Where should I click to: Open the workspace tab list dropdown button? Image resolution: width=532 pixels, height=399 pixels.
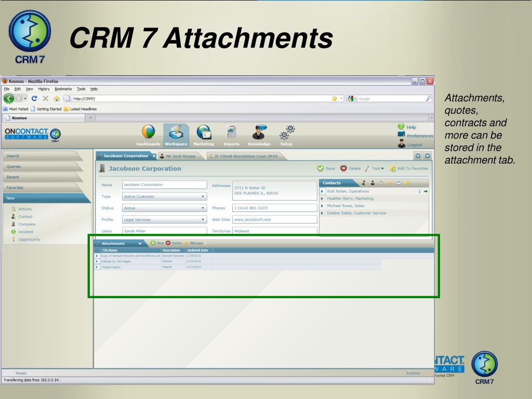(x=418, y=156)
